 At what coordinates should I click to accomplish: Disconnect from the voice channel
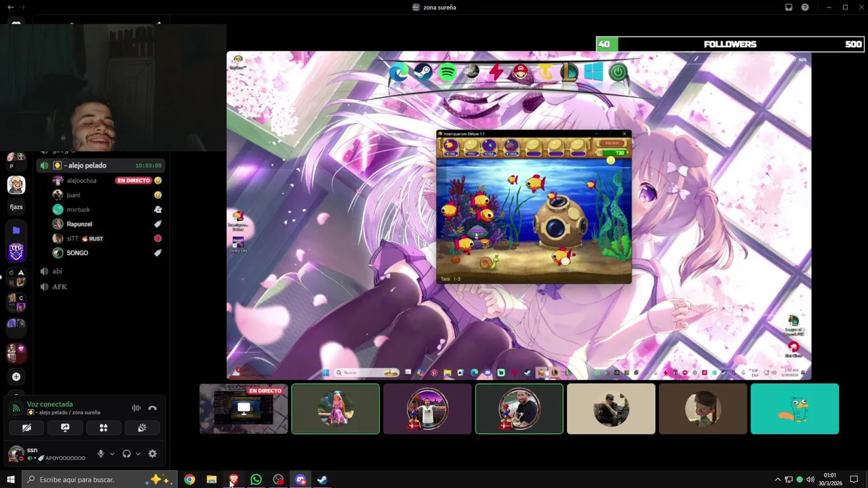pyautogui.click(x=153, y=408)
